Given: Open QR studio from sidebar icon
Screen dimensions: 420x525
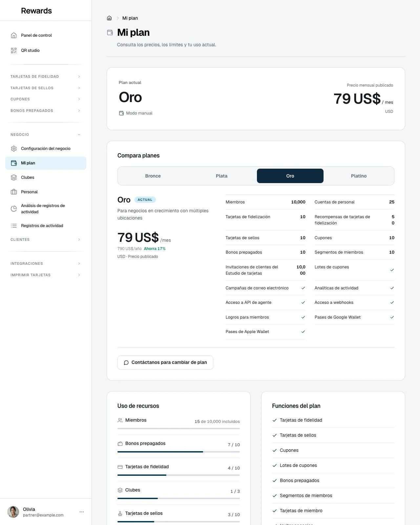Looking at the screenshot, I should tap(14, 51).
